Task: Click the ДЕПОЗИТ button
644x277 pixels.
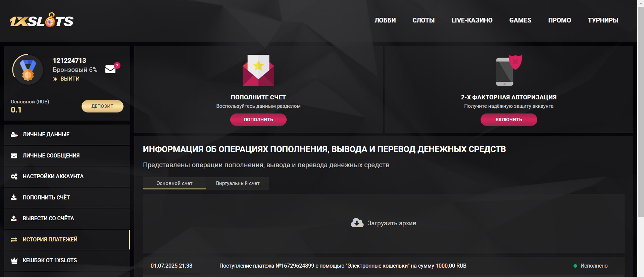Action: 102,106
